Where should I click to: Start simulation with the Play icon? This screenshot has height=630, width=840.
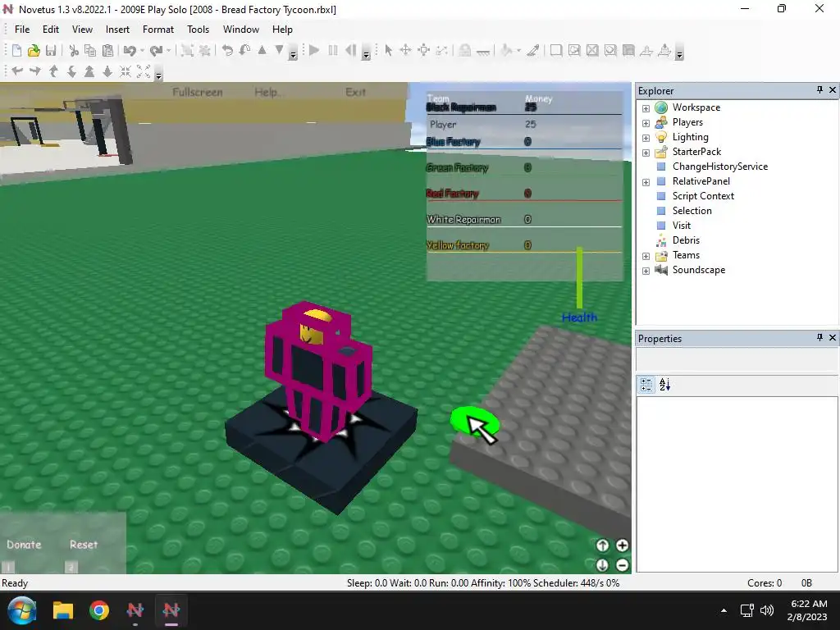coord(314,50)
